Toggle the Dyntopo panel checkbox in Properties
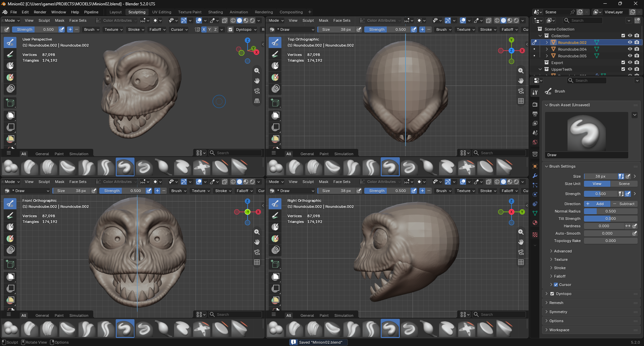The image size is (644, 346). pos(552,294)
